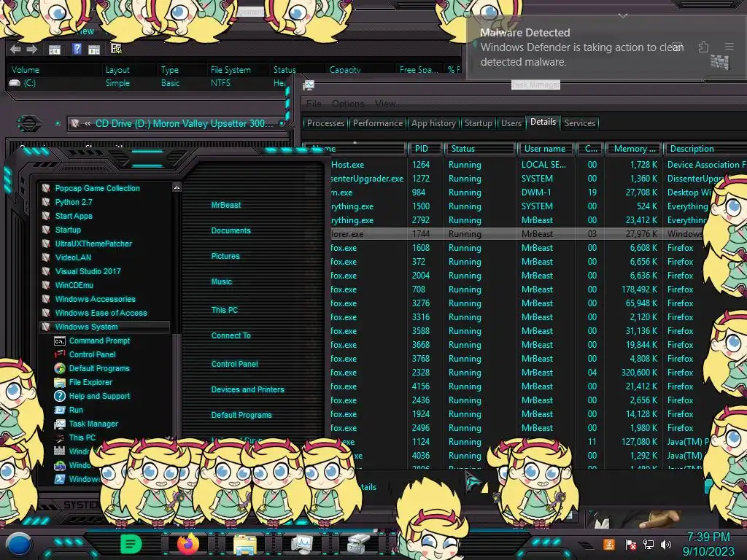Viewport: 747px width, 560px height.
Task: Click Connect To in start menu
Action: (x=231, y=335)
